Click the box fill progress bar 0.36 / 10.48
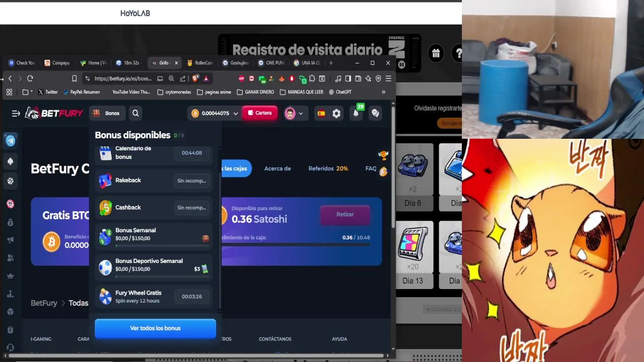This screenshot has width=644, height=362. click(x=296, y=245)
